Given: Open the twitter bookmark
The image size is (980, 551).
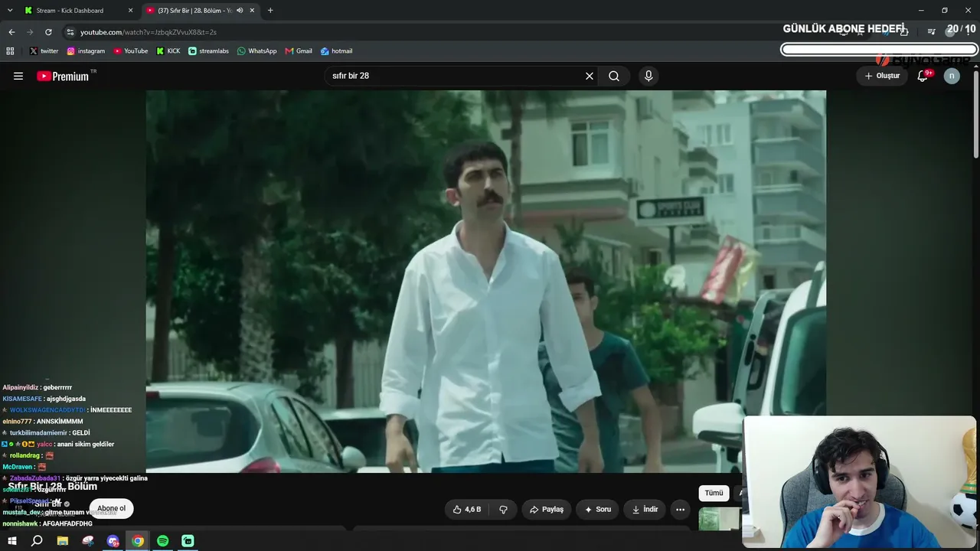Looking at the screenshot, I should pos(44,51).
